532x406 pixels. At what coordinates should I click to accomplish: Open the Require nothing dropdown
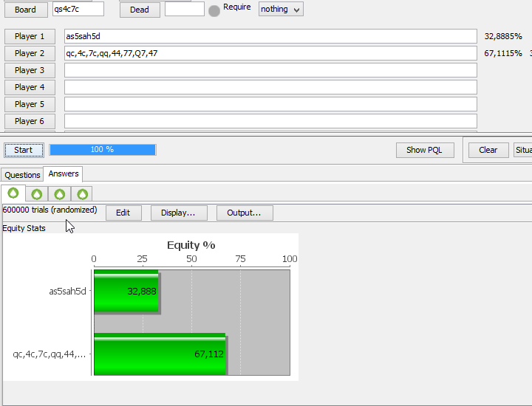coord(281,9)
